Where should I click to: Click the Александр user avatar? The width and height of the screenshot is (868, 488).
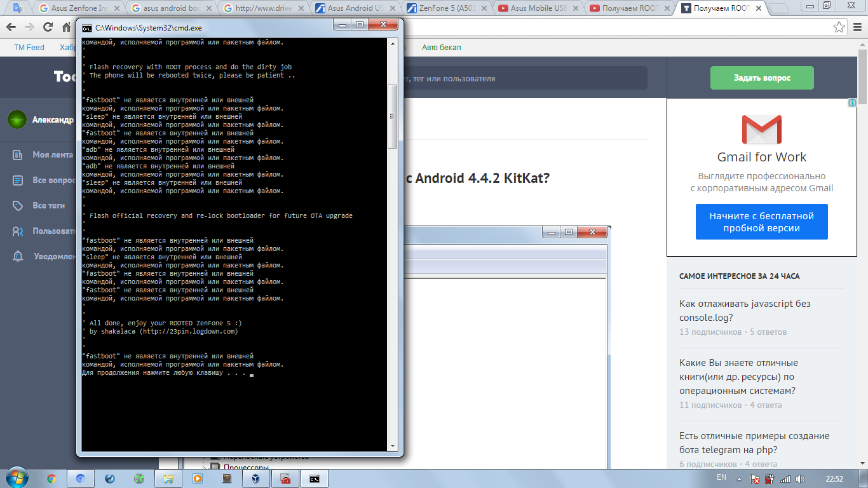pyautogui.click(x=17, y=119)
